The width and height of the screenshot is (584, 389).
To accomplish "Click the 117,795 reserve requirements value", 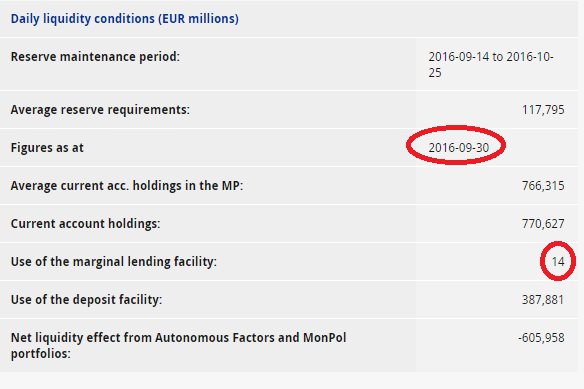I will point(543,110).
